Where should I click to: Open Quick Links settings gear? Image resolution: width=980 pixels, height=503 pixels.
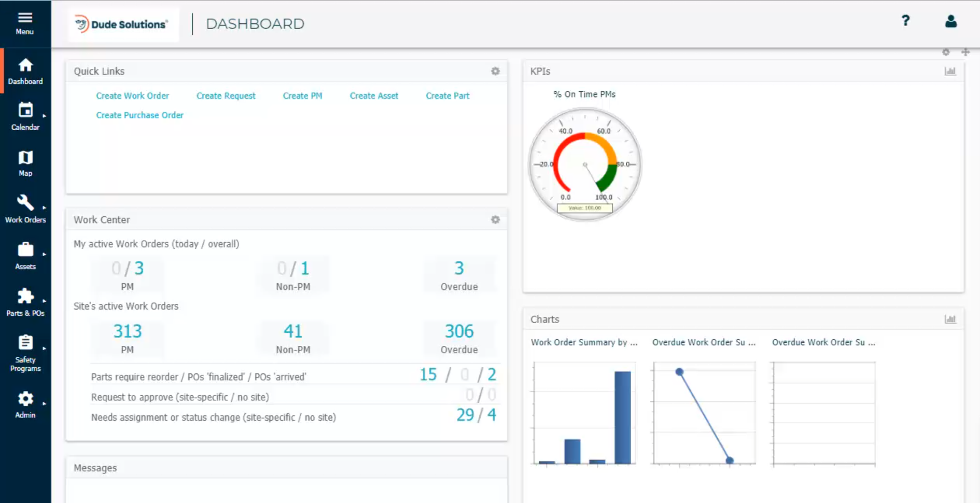pyautogui.click(x=495, y=72)
